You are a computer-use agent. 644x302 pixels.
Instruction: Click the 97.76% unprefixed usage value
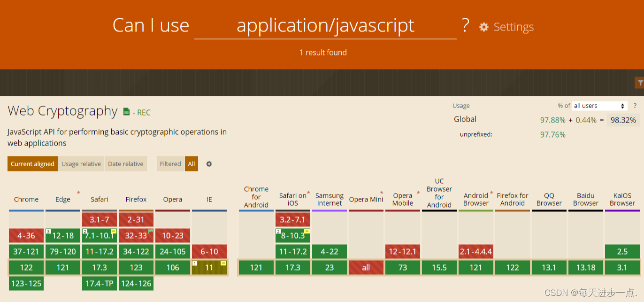click(553, 135)
